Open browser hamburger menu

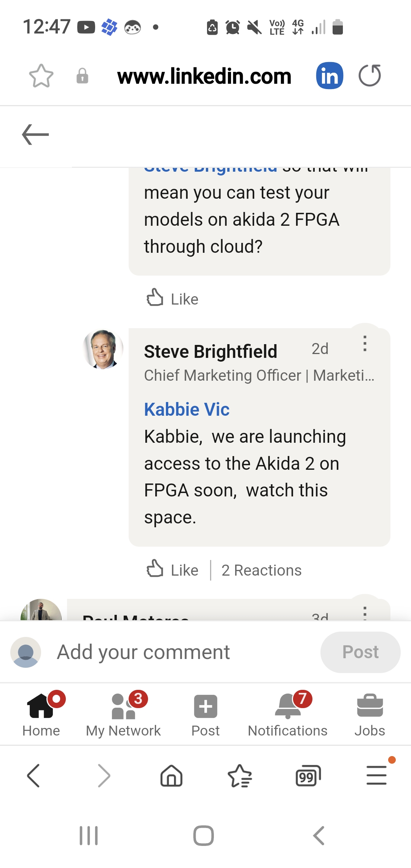pyautogui.click(x=376, y=776)
